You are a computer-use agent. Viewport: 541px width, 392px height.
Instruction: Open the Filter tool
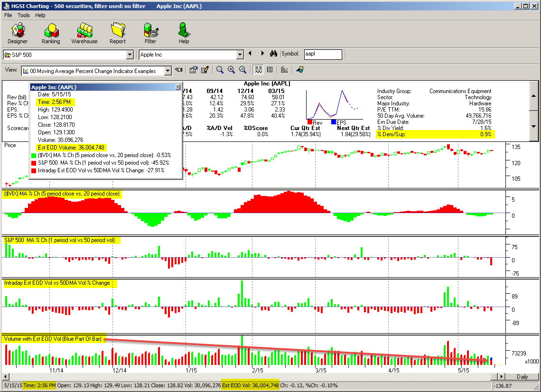tap(150, 34)
